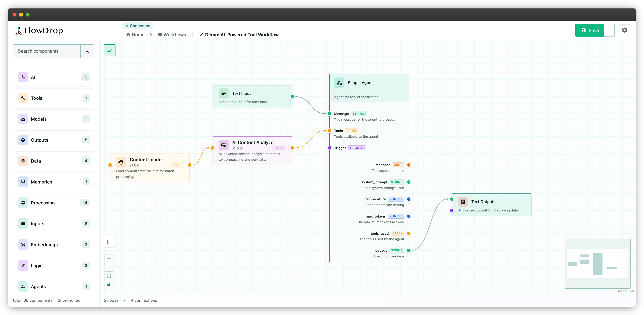Screen dimensions: 644x315
Task: Expand the AI category
Action: (x=54, y=77)
